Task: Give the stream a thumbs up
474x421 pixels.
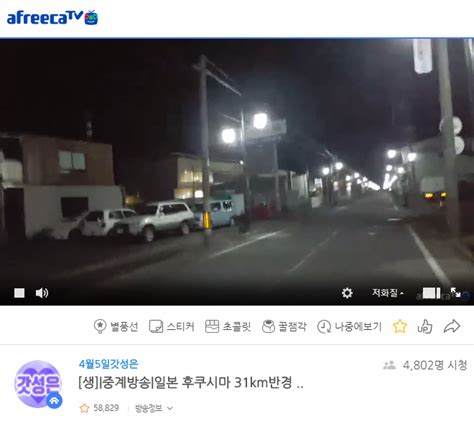Action: [425, 326]
